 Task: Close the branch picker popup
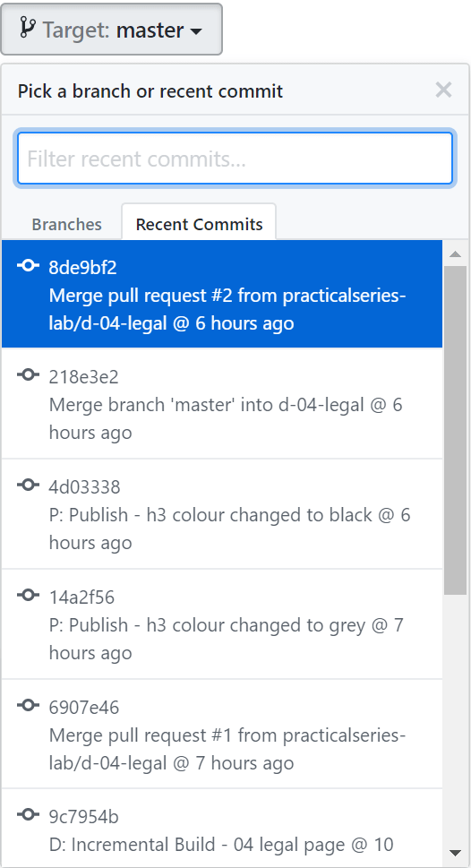[x=443, y=90]
